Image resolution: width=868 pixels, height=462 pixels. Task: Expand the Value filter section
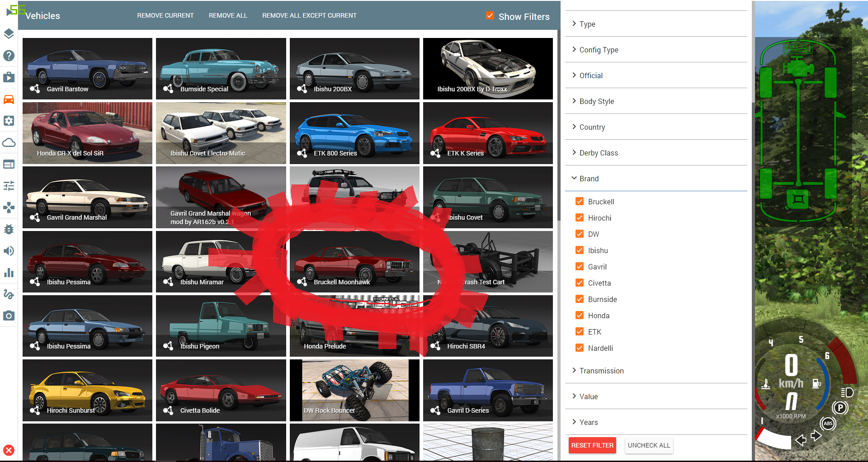pyautogui.click(x=656, y=396)
